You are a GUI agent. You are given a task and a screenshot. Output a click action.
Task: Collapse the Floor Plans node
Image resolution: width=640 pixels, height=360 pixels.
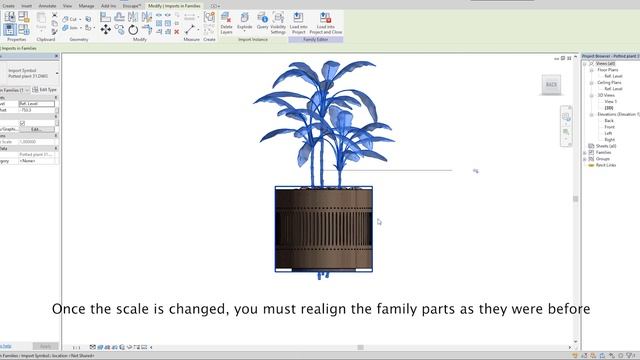click(x=591, y=70)
